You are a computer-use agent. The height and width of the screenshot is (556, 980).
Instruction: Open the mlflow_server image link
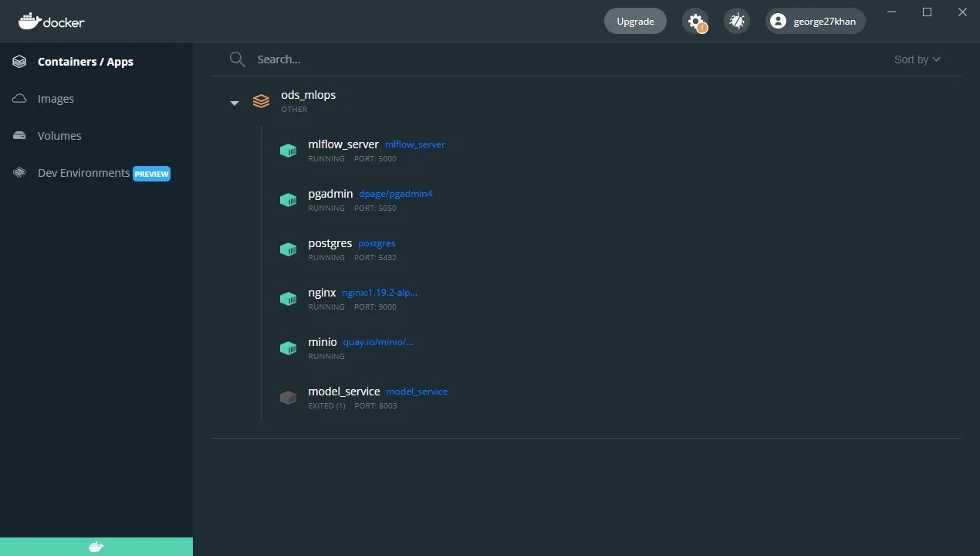tap(415, 144)
